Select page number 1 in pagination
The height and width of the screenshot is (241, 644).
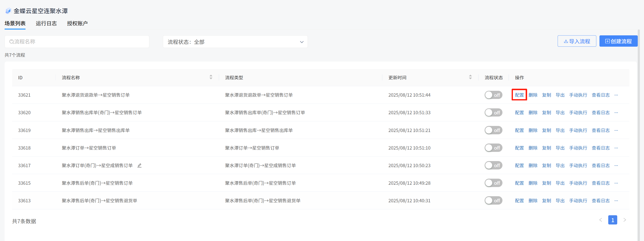pos(612,220)
